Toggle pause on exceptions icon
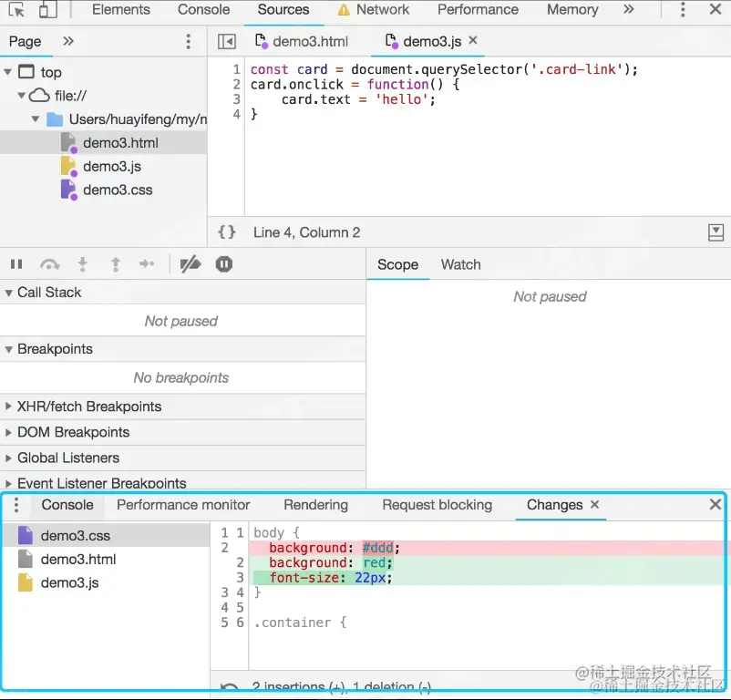Screen dimensions: 731x700 point(224,264)
